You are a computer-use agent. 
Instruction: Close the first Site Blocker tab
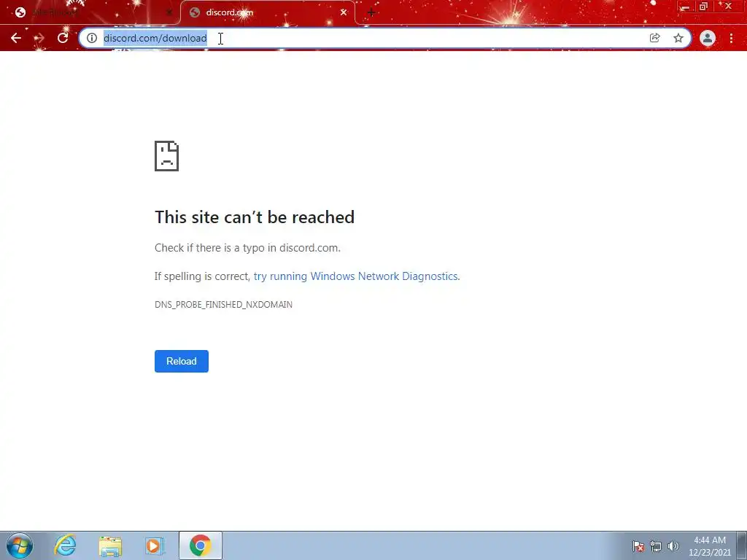169,13
